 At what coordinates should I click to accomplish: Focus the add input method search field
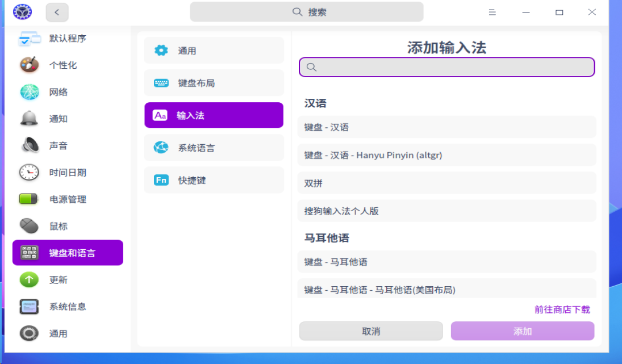[446, 67]
